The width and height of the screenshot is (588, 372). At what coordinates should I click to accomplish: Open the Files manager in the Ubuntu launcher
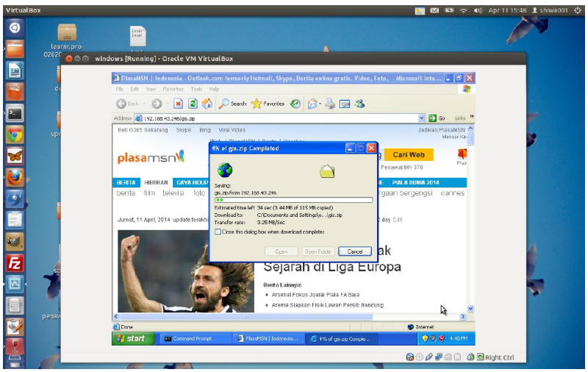tap(14, 49)
